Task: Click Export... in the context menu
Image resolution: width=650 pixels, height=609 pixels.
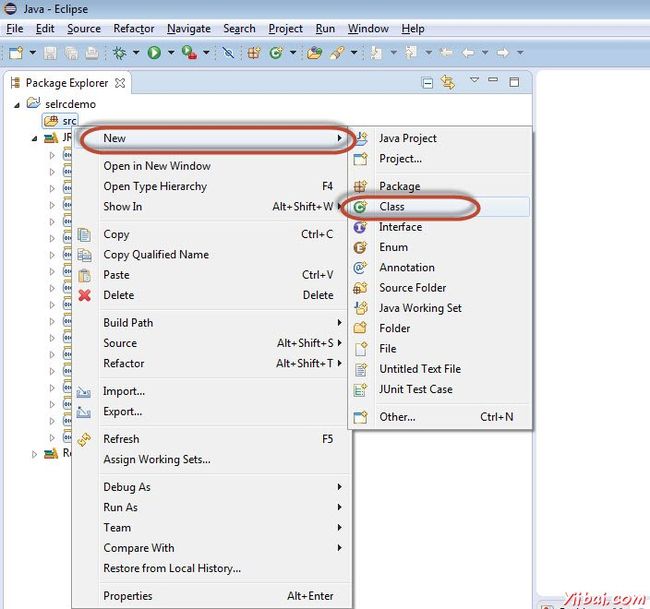Action: (x=212, y=412)
